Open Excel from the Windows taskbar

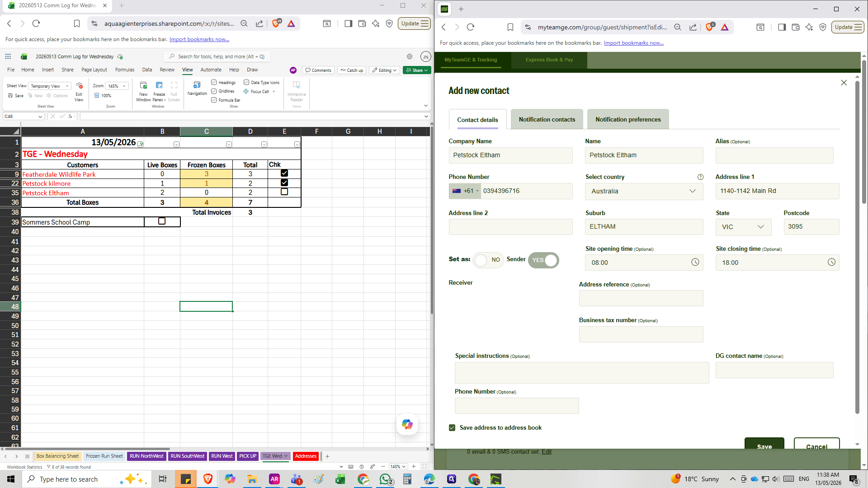(340, 479)
